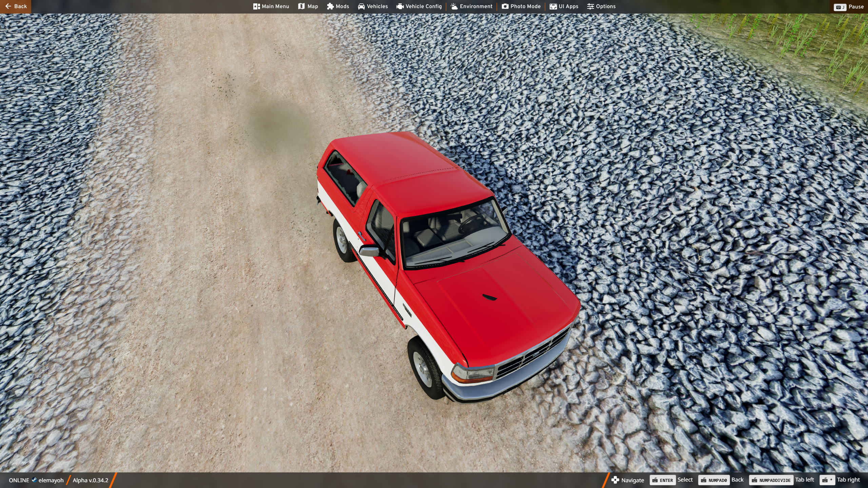The width and height of the screenshot is (868, 488).
Task: Click the Tab right key hint
Action: (827, 480)
